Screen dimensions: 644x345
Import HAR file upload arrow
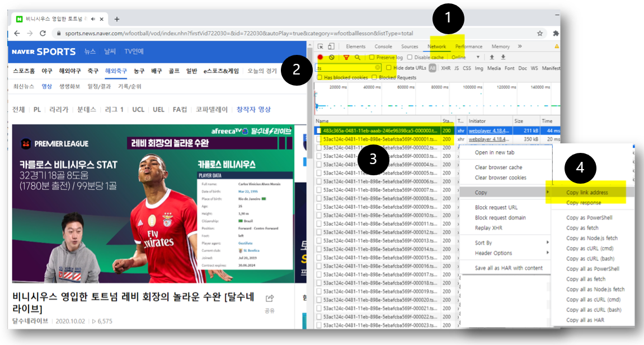[492, 57]
